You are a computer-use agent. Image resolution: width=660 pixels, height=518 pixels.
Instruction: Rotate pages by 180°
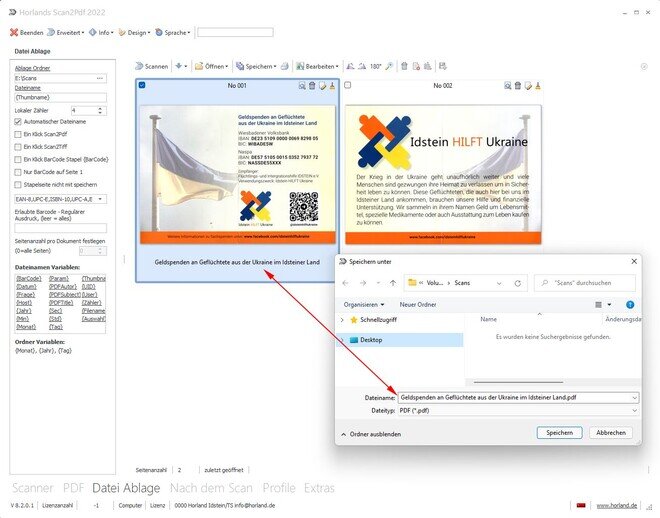click(375, 66)
